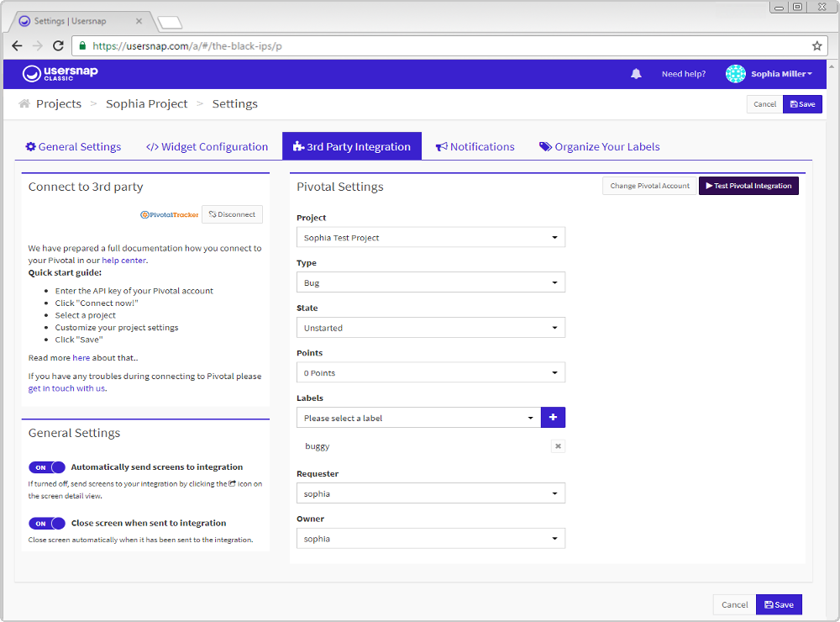Open the help center link
Image resolution: width=840 pixels, height=622 pixels.
tap(123, 260)
